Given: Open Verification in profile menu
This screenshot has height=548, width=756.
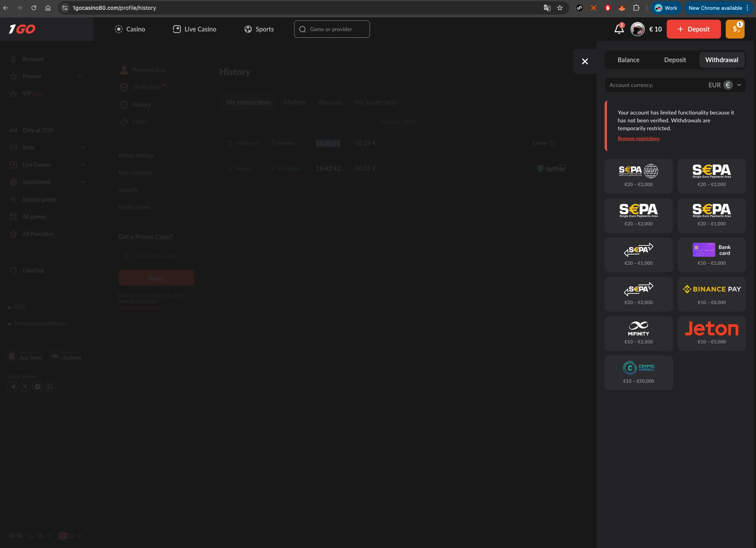Looking at the screenshot, I should tap(143, 87).
